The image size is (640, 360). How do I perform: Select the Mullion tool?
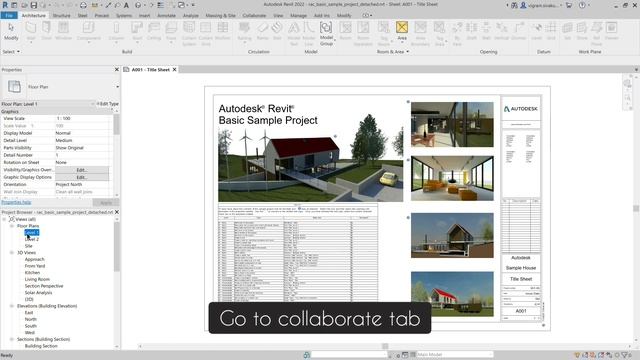click(x=222, y=31)
